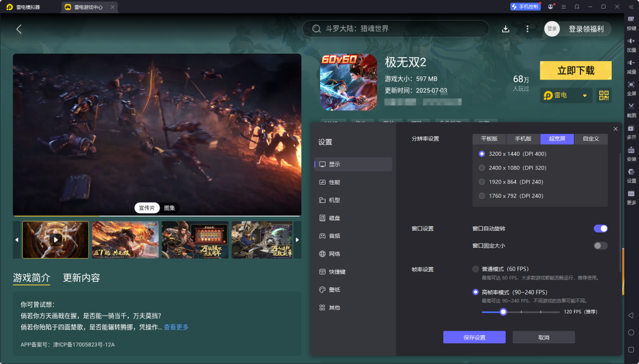639x364 pixels.
Task: Open the 多开 multi-instance manager
Action: [x=631, y=132]
